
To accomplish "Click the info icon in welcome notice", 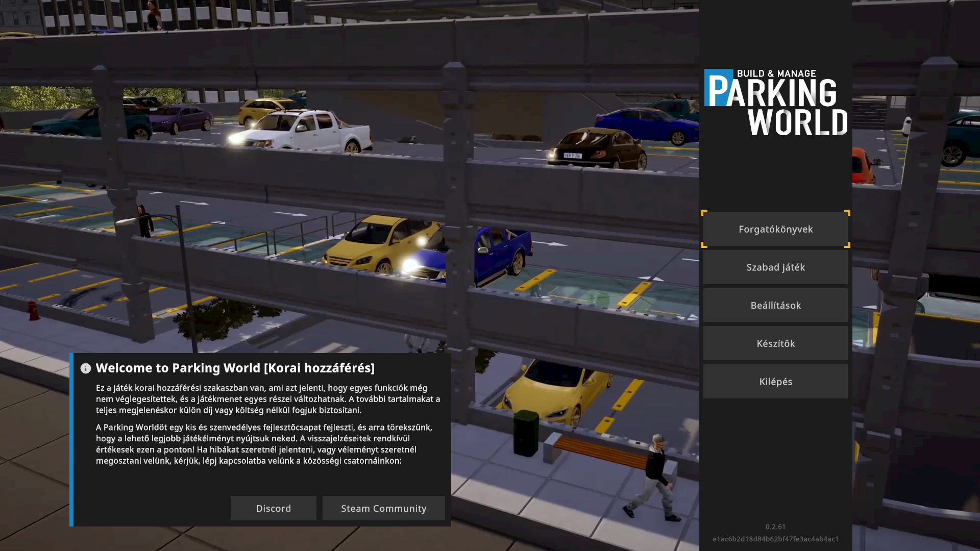I will click(x=86, y=368).
